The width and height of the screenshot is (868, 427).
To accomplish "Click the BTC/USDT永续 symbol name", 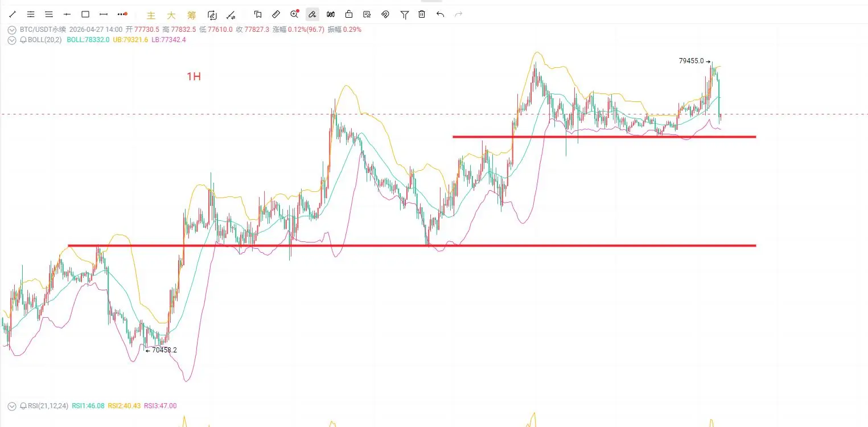I will 43,30.
